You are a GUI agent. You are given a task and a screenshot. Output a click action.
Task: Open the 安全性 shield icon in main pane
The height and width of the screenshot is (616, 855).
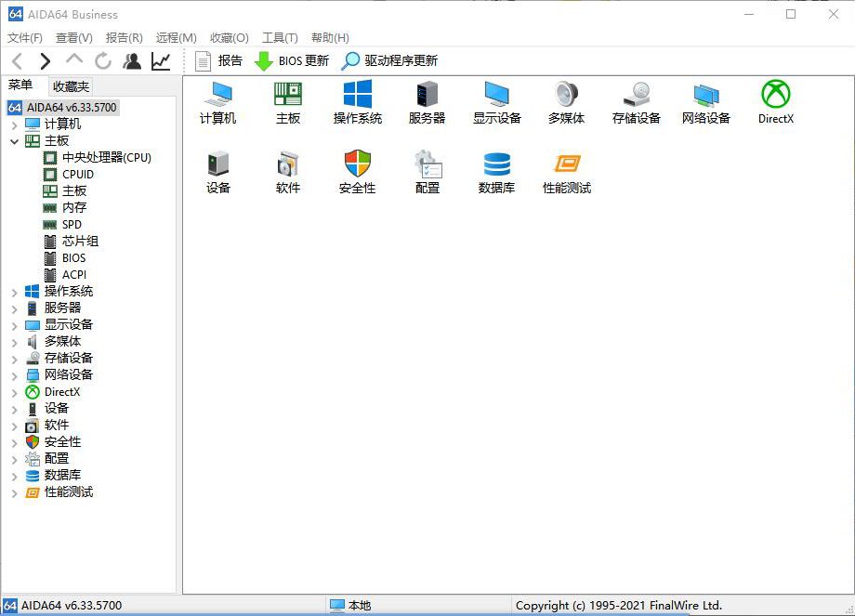[358, 172]
